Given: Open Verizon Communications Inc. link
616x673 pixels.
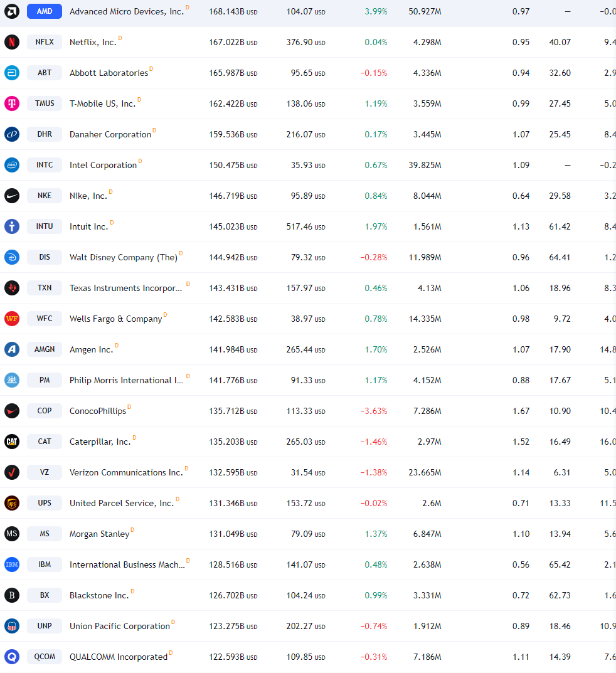Looking at the screenshot, I should (126, 472).
